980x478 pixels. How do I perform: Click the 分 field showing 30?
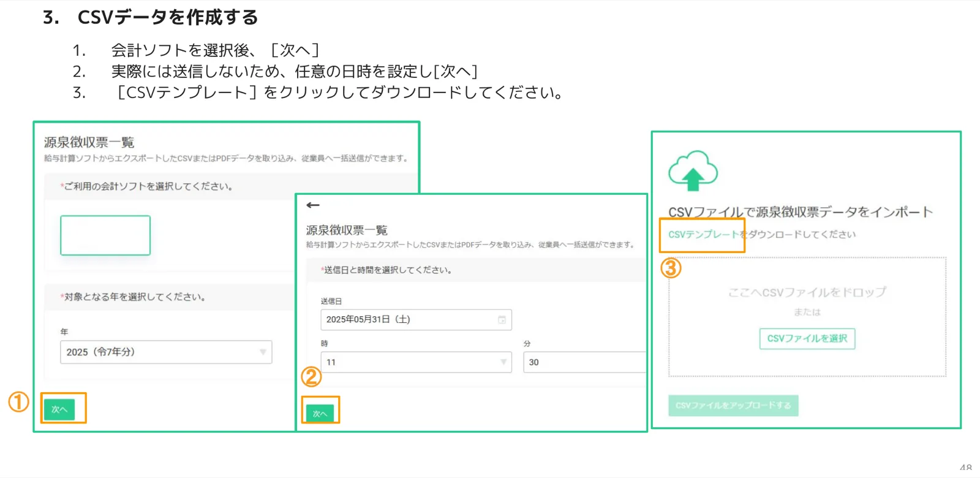(584, 362)
